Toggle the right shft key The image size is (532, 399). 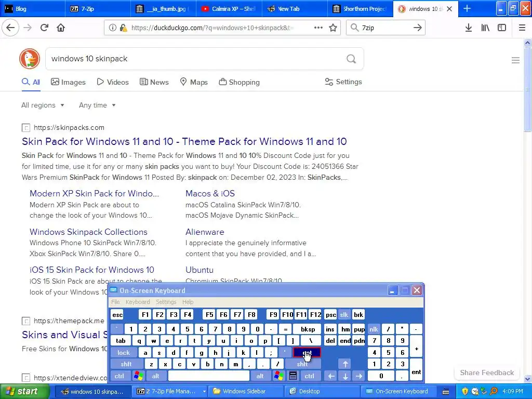click(302, 364)
